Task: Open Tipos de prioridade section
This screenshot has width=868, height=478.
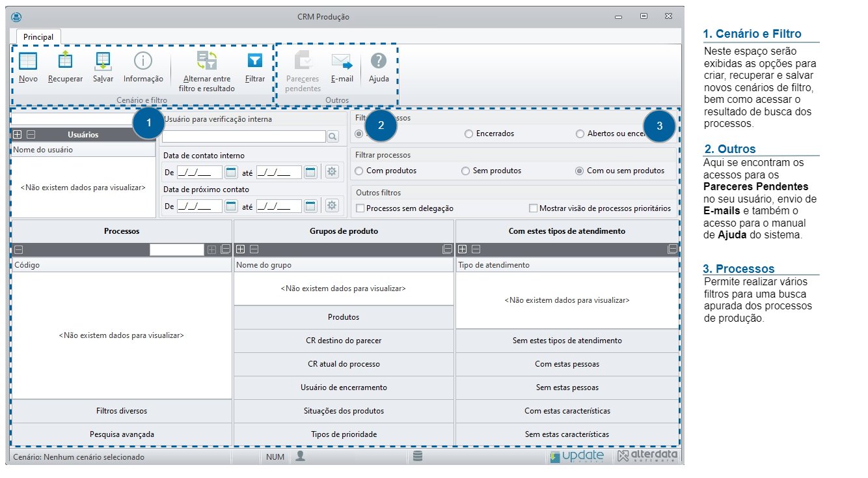Action: click(344, 434)
